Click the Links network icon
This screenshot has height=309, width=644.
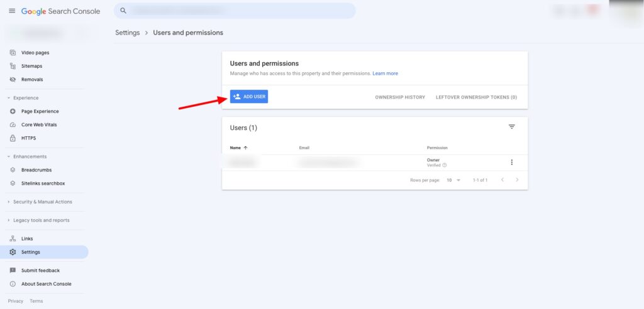coord(13,239)
